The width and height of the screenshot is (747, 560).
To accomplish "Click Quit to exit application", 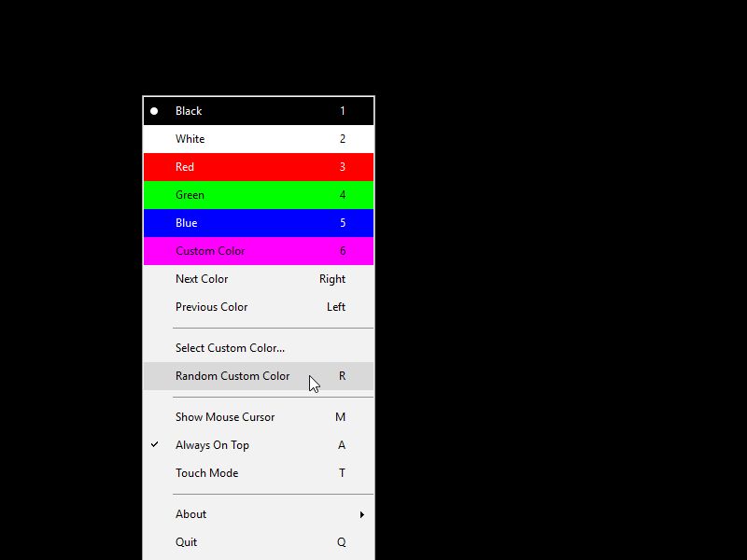I will [x=259, y=542].
